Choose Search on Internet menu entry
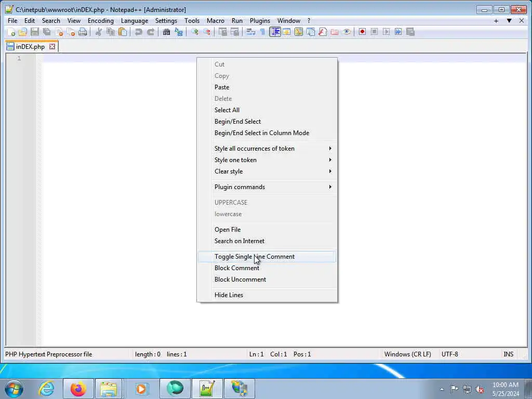Image resolution: width=532 pixels, height=399 pixels. 267,241
